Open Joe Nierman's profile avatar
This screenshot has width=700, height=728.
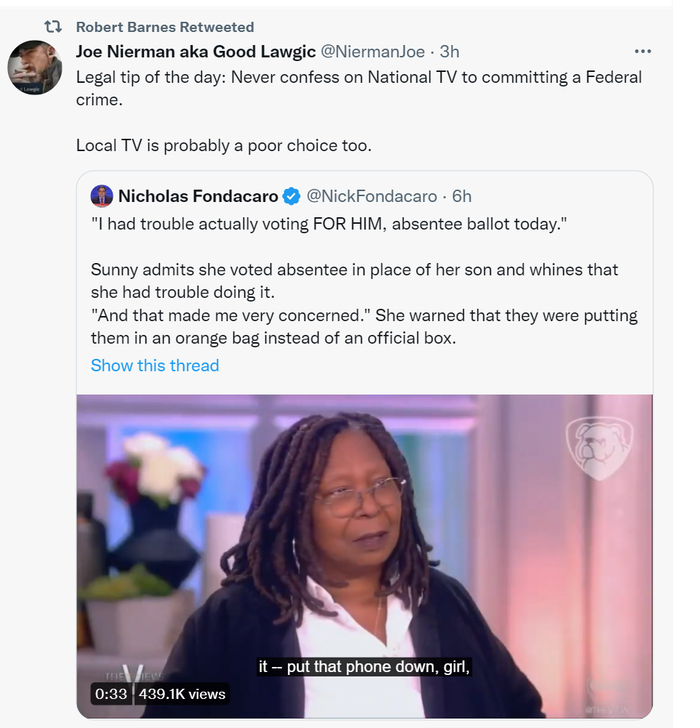(x=37, y=67)
